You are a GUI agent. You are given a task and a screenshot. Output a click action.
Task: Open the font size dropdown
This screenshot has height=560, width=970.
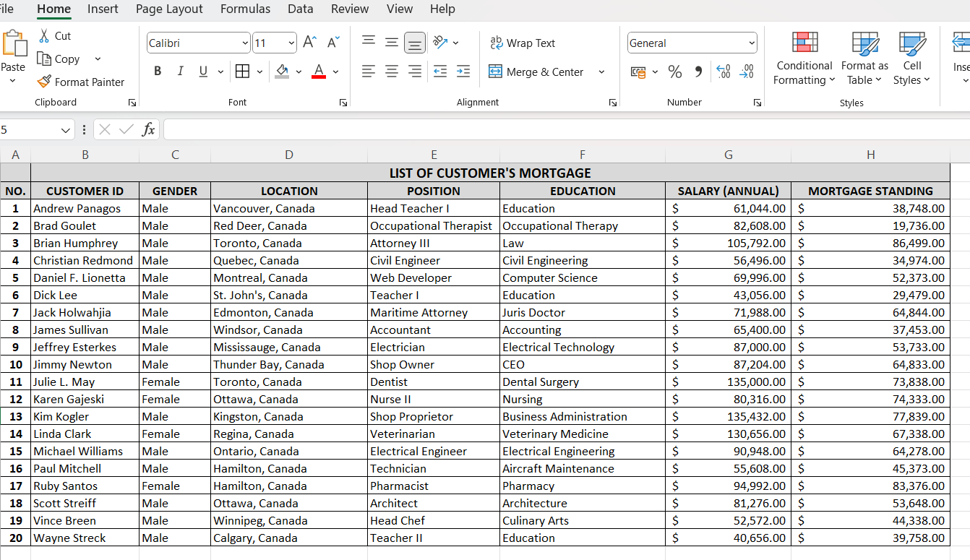click(291, 43)
